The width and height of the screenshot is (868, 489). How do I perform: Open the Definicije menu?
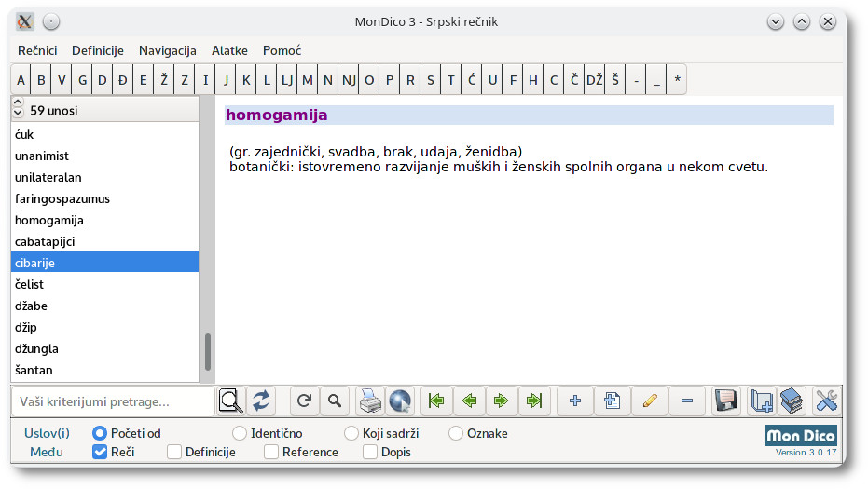(97, 50)
